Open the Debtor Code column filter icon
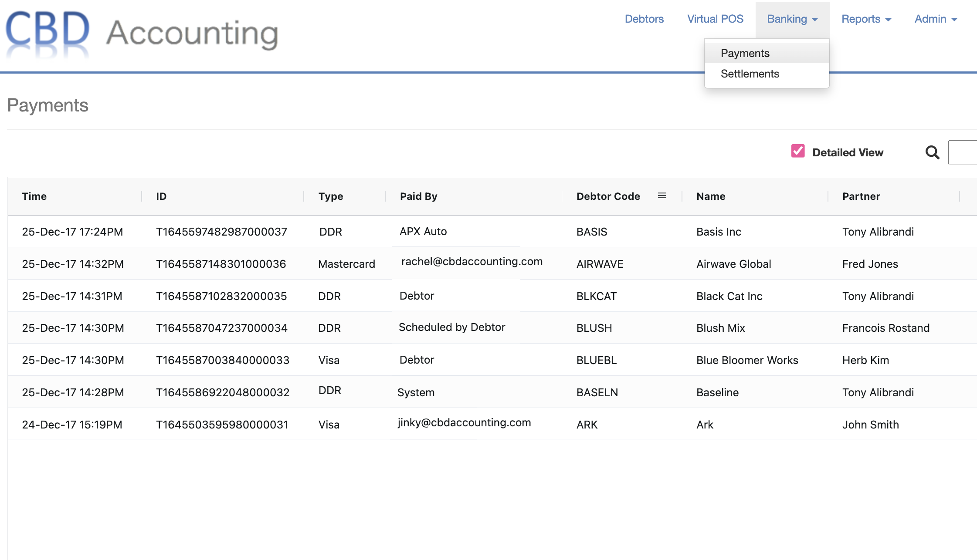 pyautogui.click(x=662, y=196)
